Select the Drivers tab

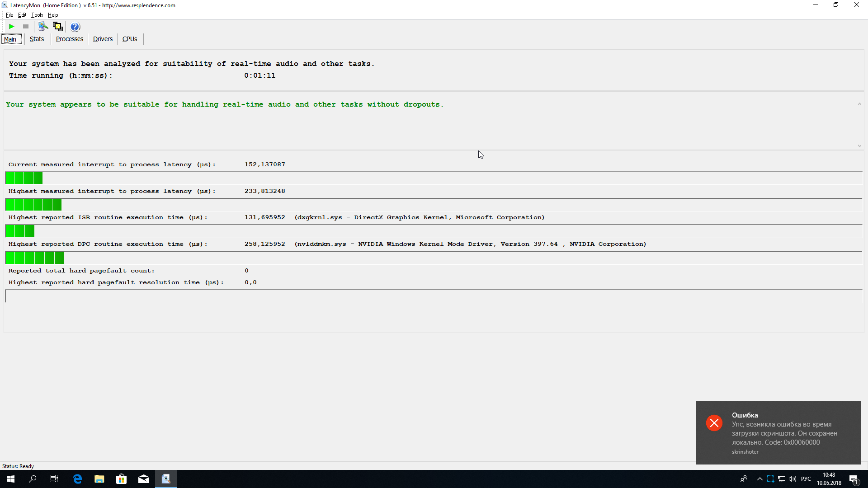(103, 39)
